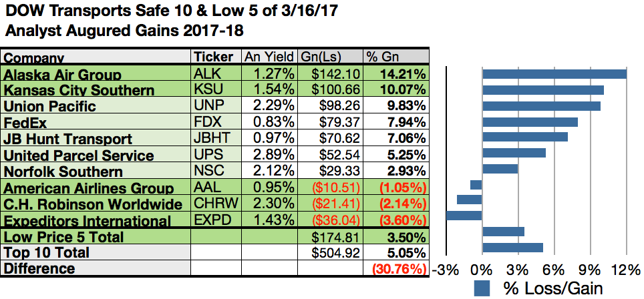The width and height of the screenshot is (644, 299).
Task: Select Union Pacific's 2.29% yield cell
Action: click(267, 106)
